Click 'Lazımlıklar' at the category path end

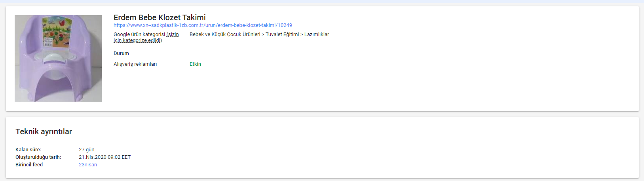tap(317, 34)
